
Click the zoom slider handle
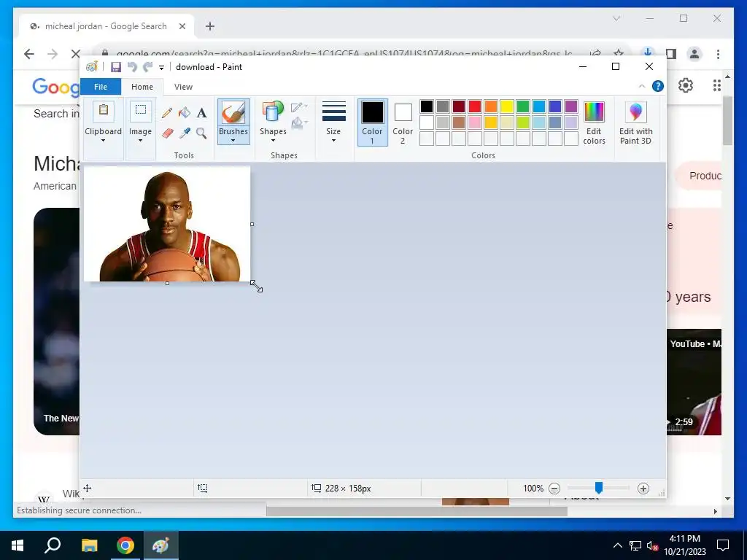click(x=599, y=488)
